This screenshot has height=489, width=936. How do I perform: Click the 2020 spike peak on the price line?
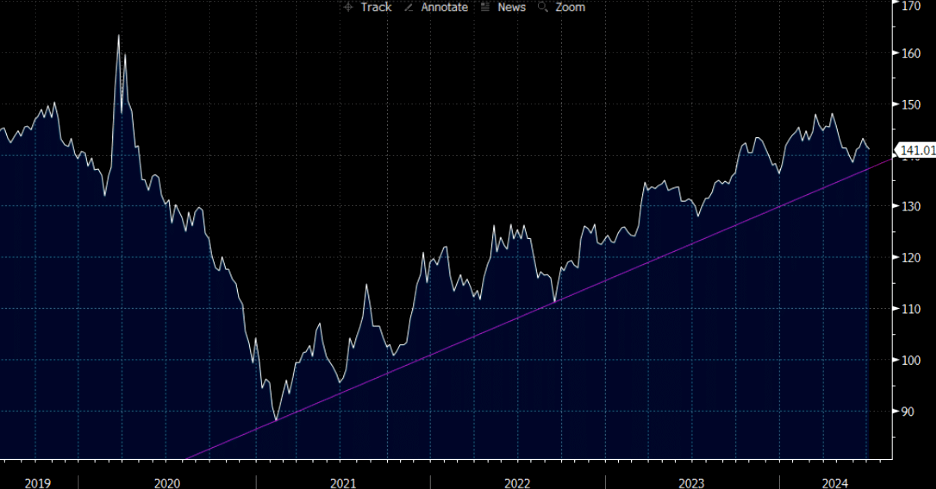pos(119,36)
